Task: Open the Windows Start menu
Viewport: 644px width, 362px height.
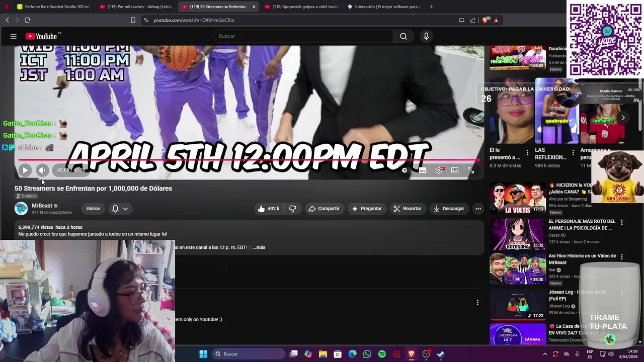Action: [x=203, y=354]
